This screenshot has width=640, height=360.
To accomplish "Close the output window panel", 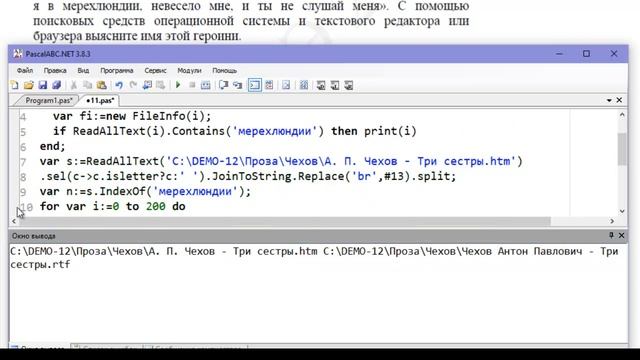I will pos(621,235).
